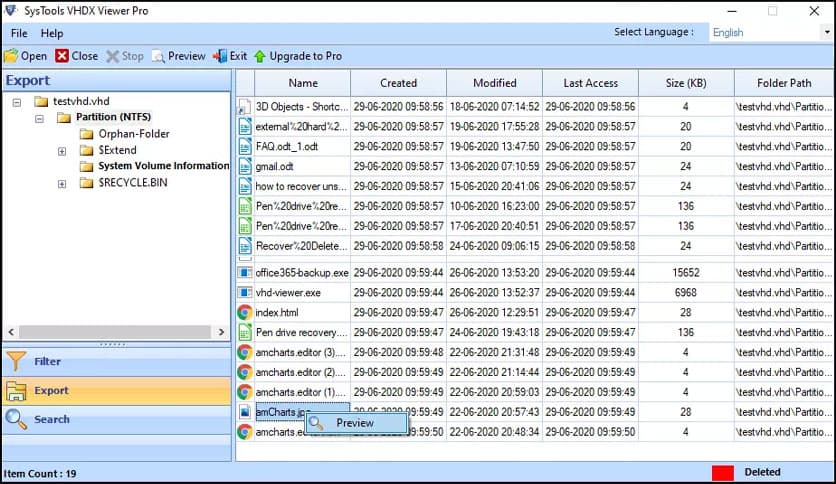
Task: Open the Select Language dropdown
Action: 827,33
